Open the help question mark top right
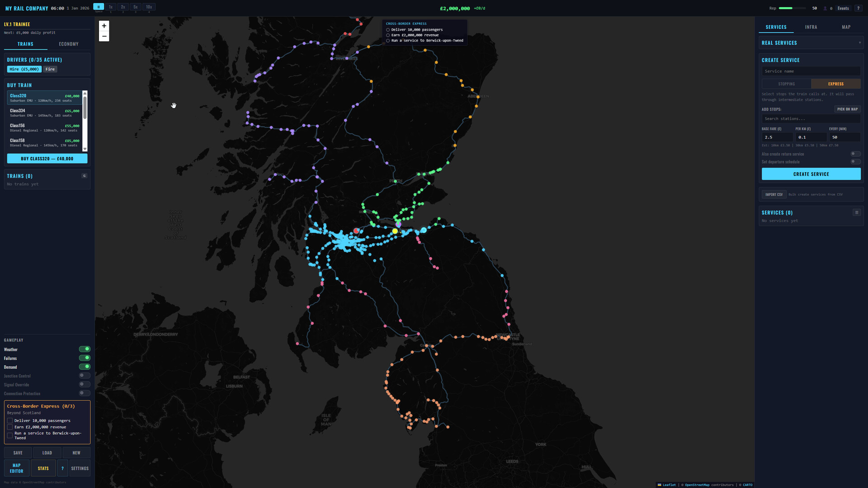 pyautogui.click(x=858, y=8)
